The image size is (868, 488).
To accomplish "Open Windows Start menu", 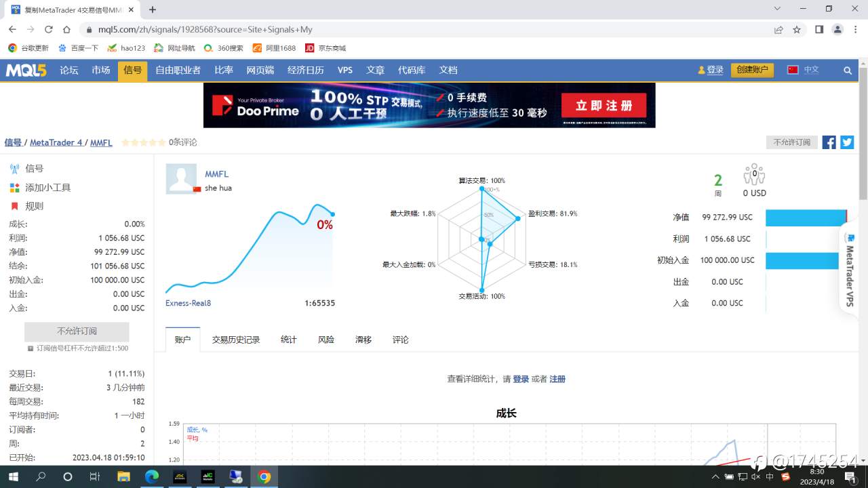I will click(13, 476).
